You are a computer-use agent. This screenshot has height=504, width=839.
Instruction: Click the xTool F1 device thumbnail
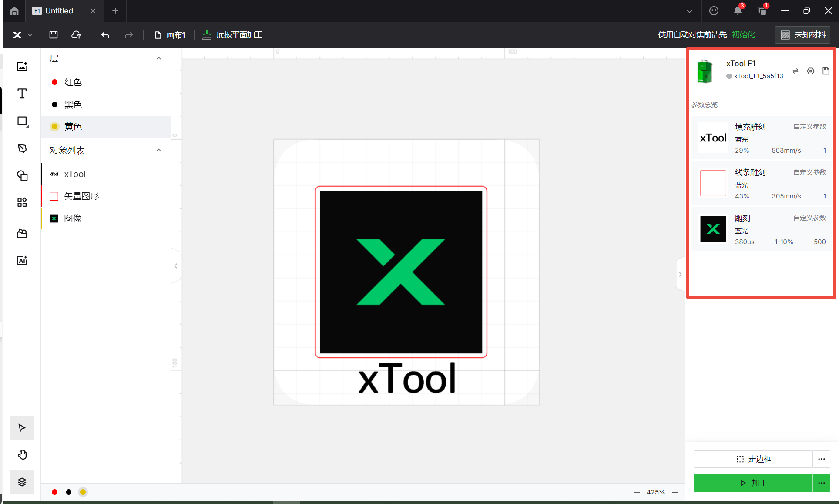point(705,71)
